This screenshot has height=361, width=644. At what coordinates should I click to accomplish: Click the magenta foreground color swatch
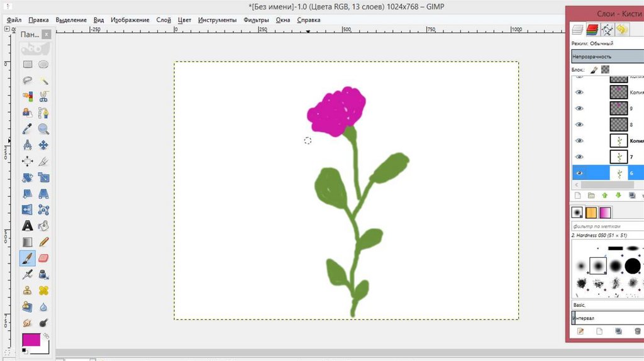tap(31, 340)
